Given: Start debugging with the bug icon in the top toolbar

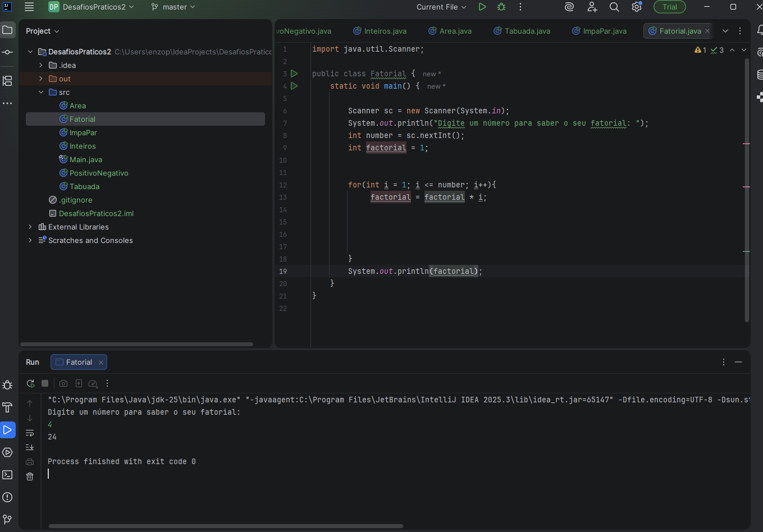Looking at the screenshot, I should tap(501, 7).
